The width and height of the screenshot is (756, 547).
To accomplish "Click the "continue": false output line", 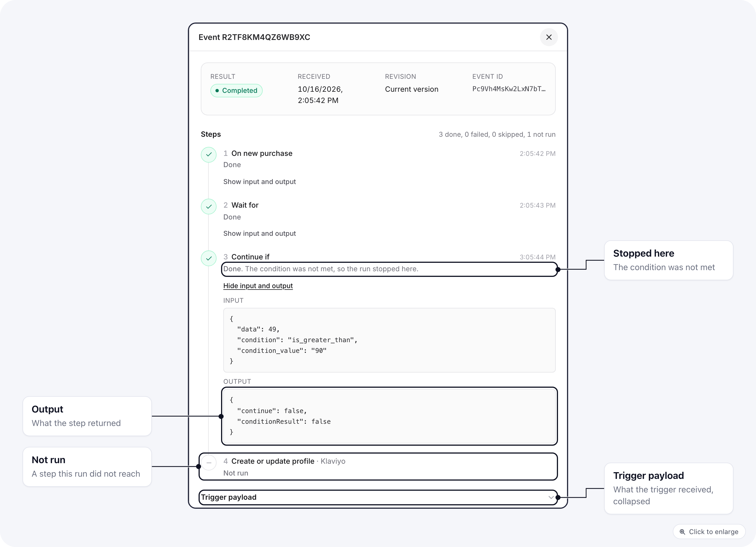I will [x=272, y=411].
